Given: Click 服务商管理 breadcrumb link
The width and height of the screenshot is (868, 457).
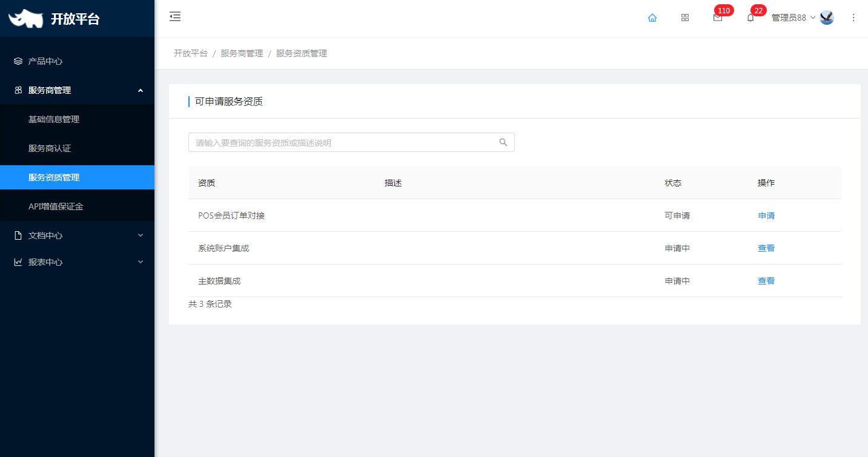Looking at the screenshot, I should click(x=242, y=53).
